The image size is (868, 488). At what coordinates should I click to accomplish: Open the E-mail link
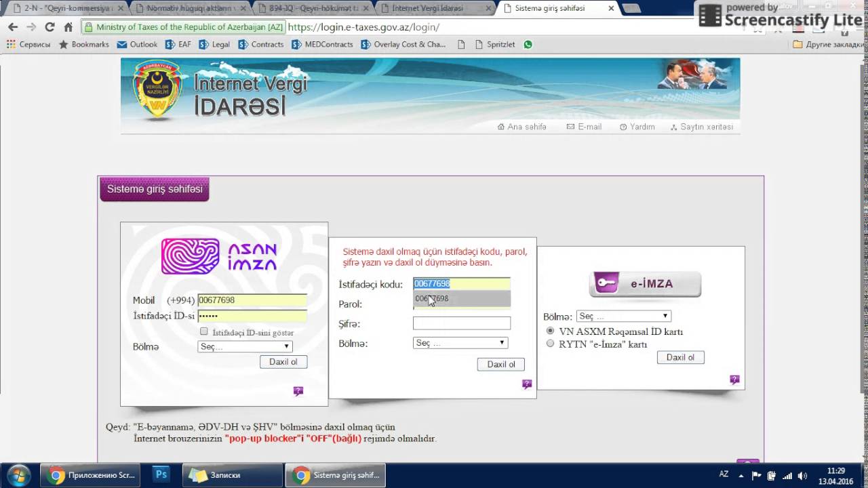[x=584, y=127]
